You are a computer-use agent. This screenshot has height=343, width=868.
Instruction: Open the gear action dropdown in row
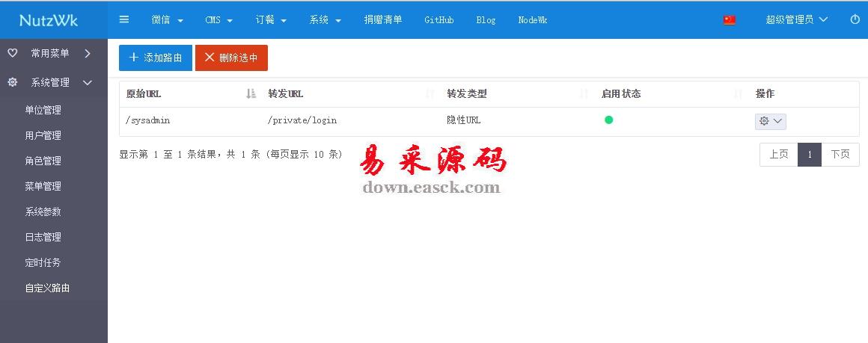click(770, 121)
